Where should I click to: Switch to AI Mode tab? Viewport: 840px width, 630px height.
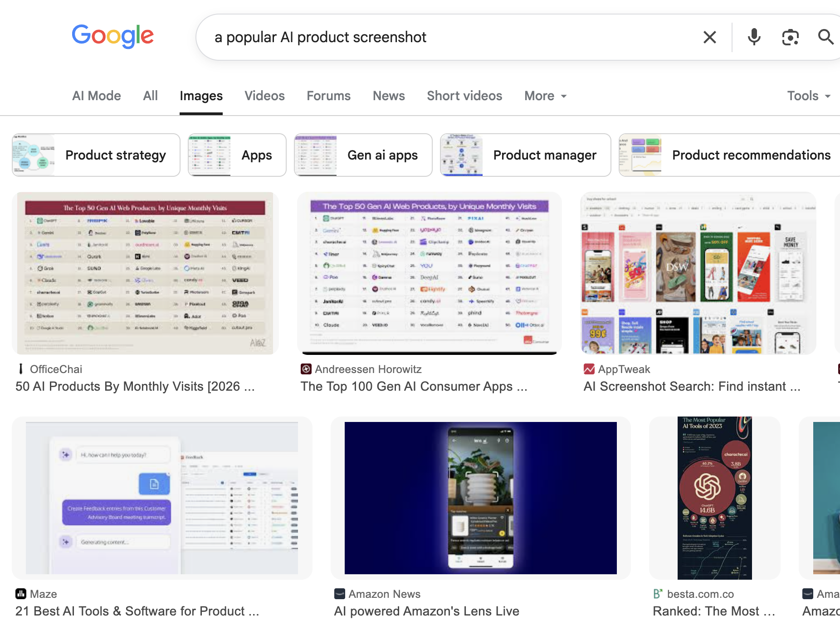coord(97,96)
